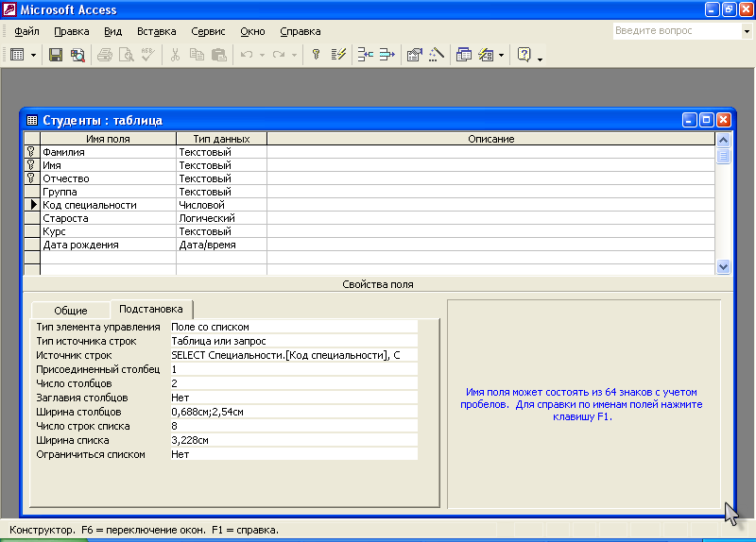
Task: Open Properties via toolbar icon
Action: click(414, 55)
